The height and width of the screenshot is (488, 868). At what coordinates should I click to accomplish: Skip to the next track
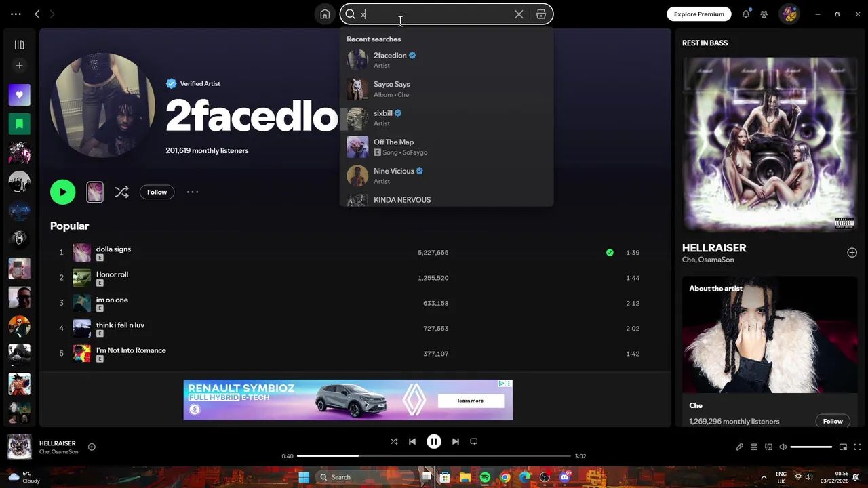456,441
